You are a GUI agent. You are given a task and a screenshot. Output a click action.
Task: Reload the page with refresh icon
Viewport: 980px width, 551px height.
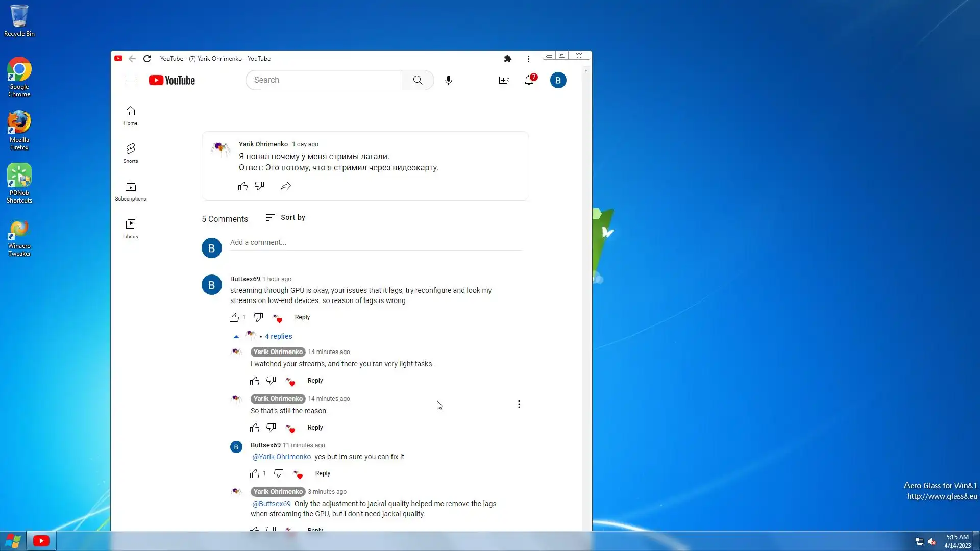pos(147,59)
